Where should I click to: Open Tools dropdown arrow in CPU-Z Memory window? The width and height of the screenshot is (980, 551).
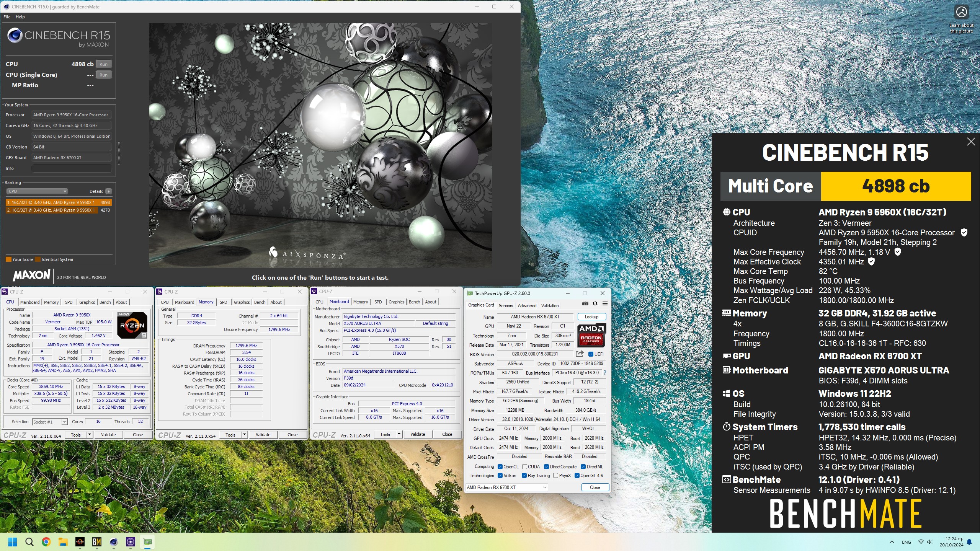[x=244, y=434]
